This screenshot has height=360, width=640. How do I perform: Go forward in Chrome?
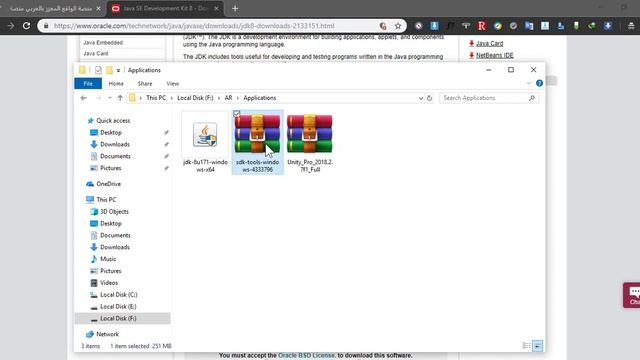11,26
